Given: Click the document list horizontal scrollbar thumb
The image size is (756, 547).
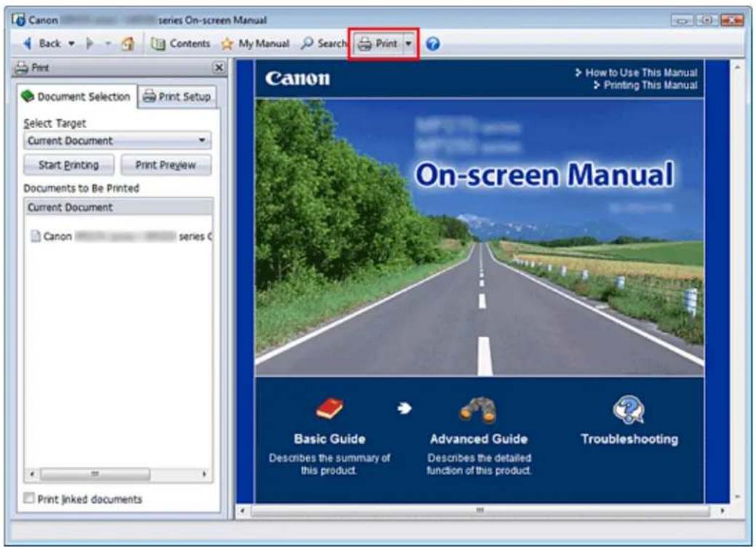Looking at the screenshot, I should (95, 474).
